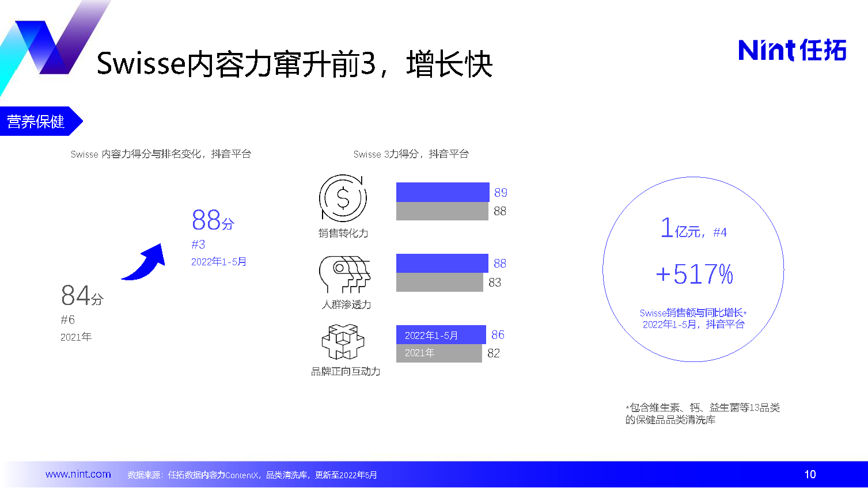Click the 人群渗透力 label
The image size is (868, 488).
click(x=346, y=304)
